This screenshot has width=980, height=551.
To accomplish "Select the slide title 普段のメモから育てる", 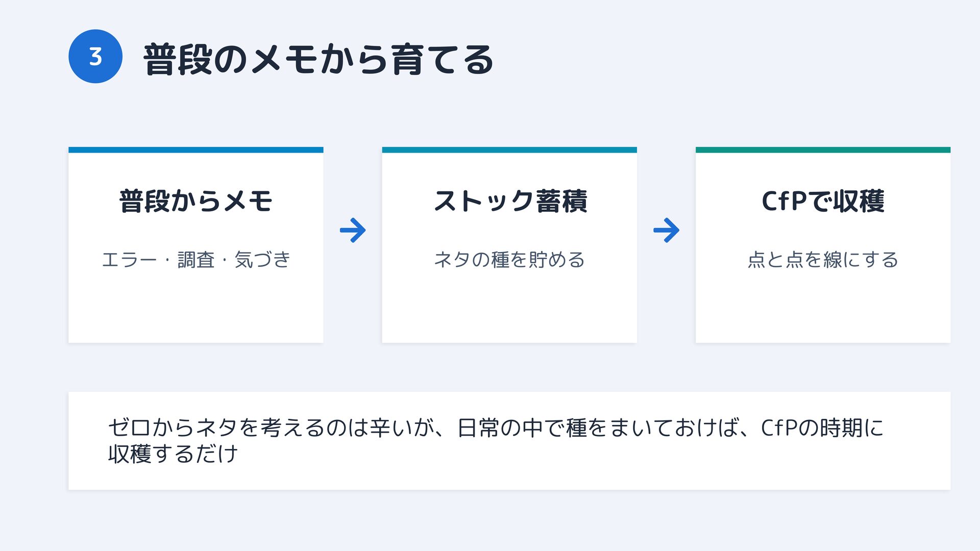I will 318,60.
